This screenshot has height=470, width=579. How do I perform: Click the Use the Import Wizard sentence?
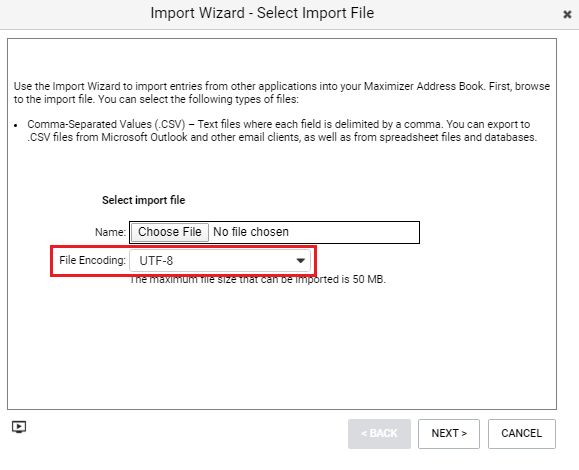coord(282,93)
